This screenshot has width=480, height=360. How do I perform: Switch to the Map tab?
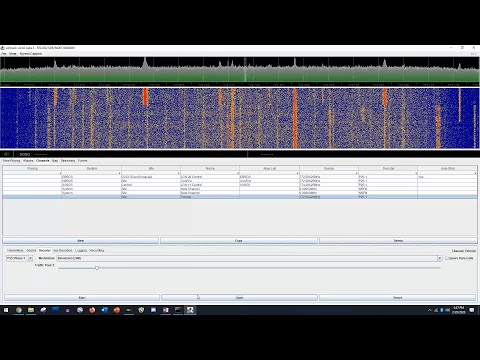[x=55, y=161]
